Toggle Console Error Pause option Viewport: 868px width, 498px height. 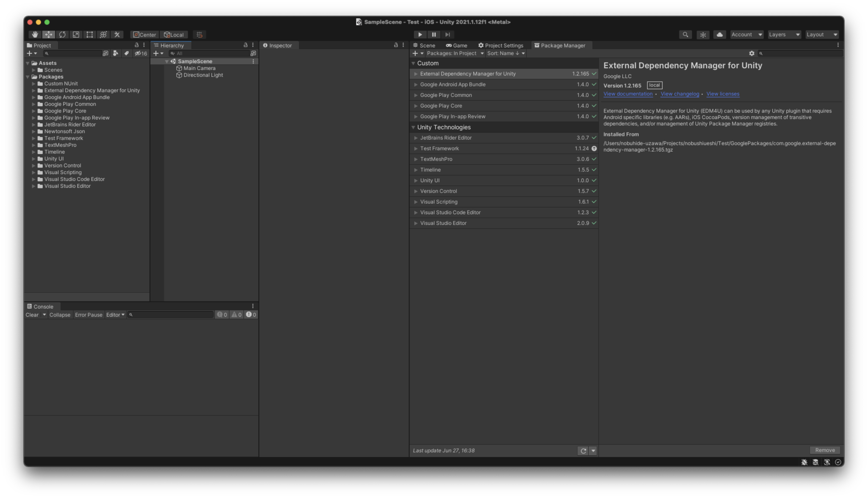point(89,315)
